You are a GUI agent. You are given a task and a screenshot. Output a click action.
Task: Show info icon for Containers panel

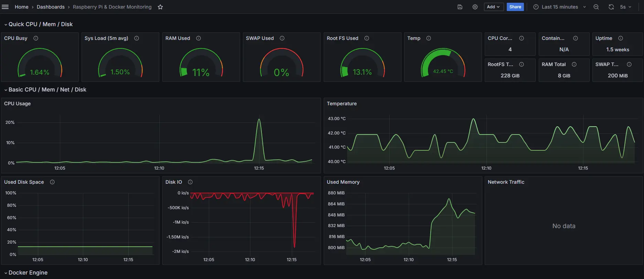click(x=576, y=38)
